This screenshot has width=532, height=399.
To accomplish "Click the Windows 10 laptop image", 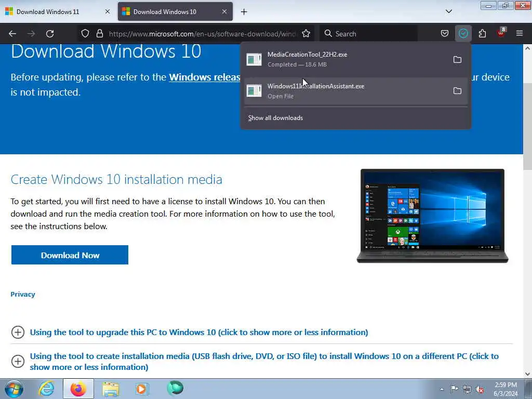I will coord(433,216).
